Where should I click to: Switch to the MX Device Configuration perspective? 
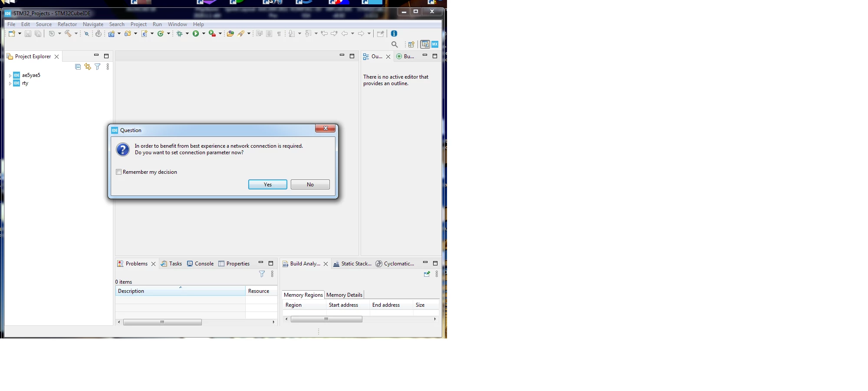435,44
